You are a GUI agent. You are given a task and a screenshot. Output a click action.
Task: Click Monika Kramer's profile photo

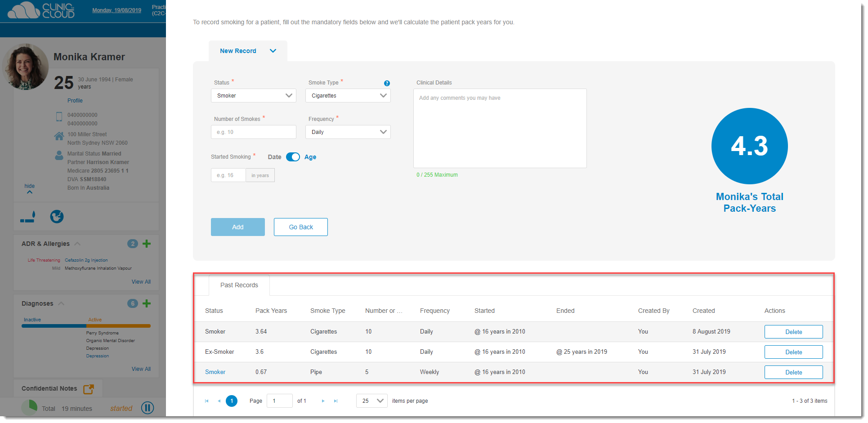coord(25,67)
